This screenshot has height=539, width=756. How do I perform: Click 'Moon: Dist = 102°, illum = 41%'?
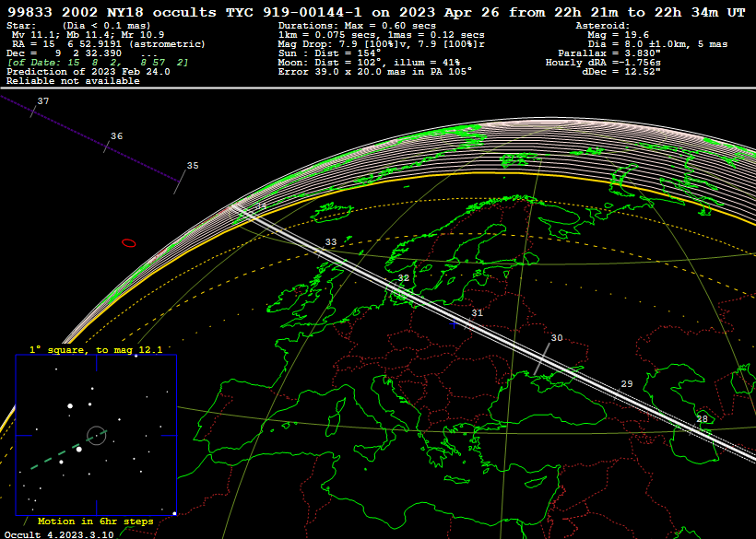click(369, 62)
